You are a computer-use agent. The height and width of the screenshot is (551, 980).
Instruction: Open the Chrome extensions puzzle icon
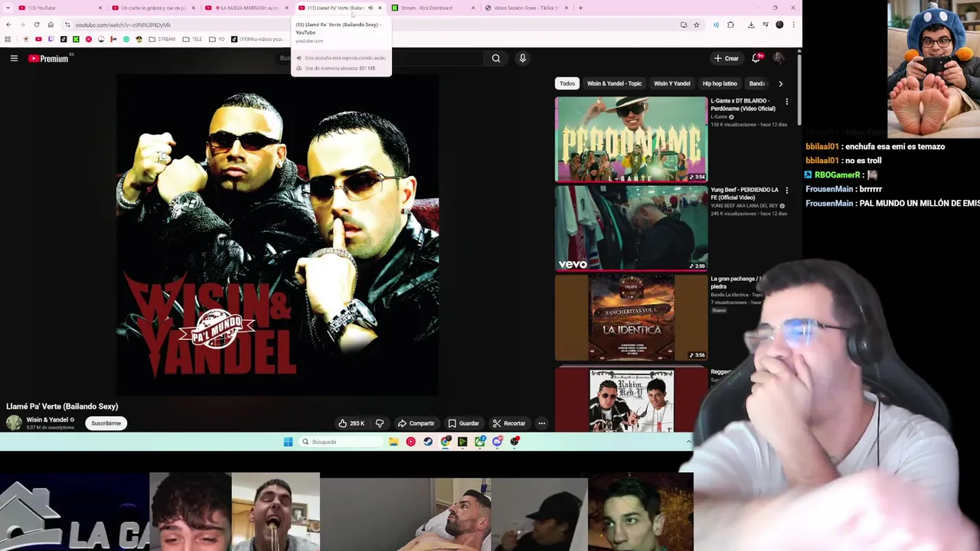tap(730, 24)
